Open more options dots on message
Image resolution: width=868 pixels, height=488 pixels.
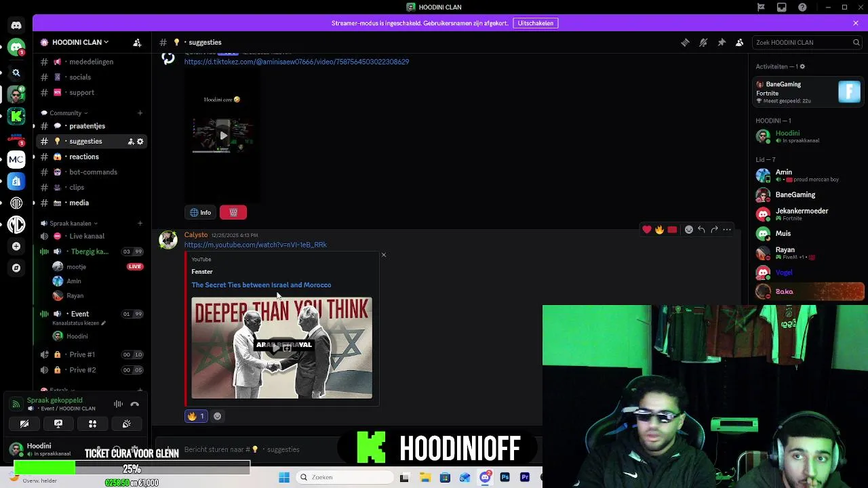click(x=727, y=230)
